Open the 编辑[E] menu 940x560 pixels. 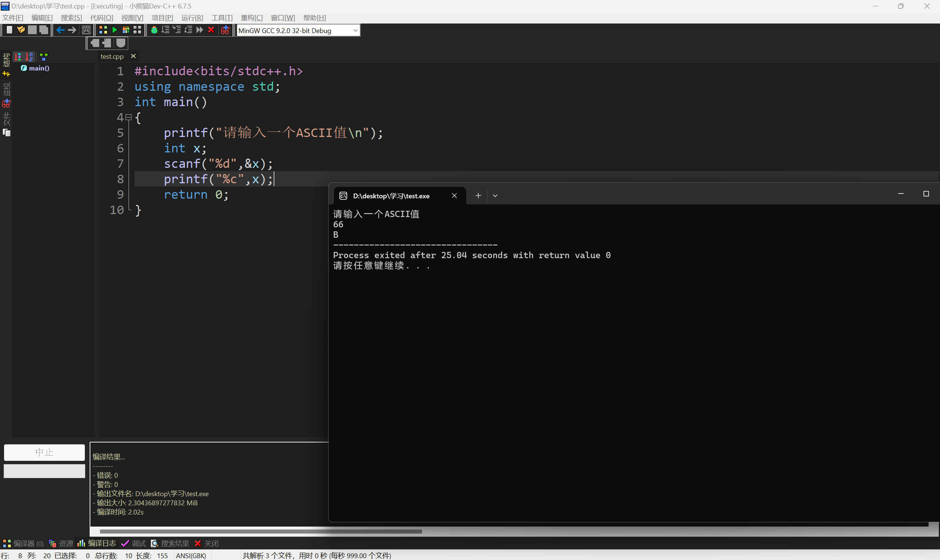(42, 18)
